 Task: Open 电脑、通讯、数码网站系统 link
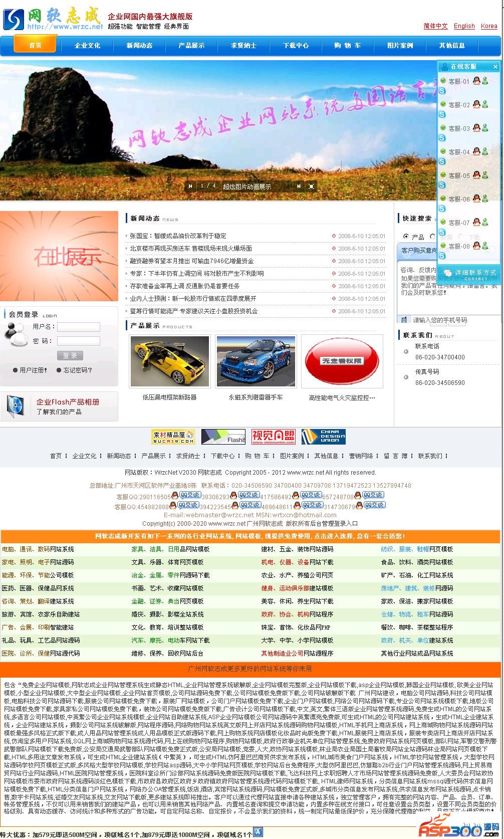pos(38,549)
